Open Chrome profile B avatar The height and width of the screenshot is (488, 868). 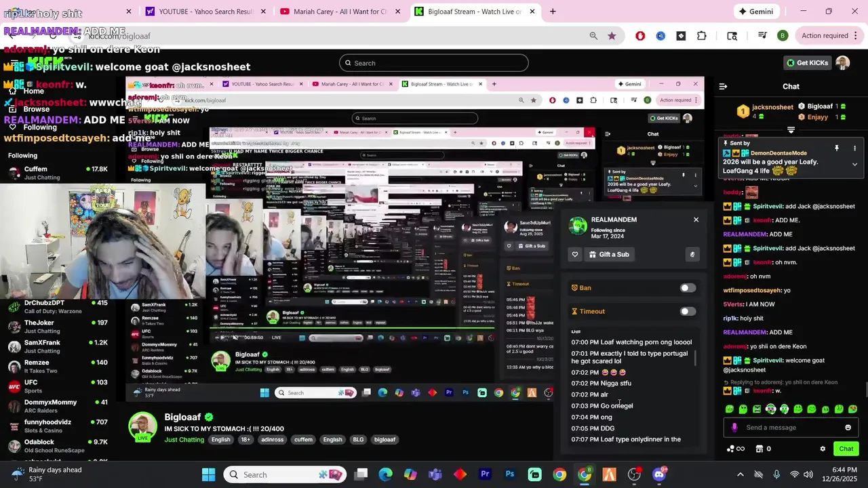coord(783,36)
